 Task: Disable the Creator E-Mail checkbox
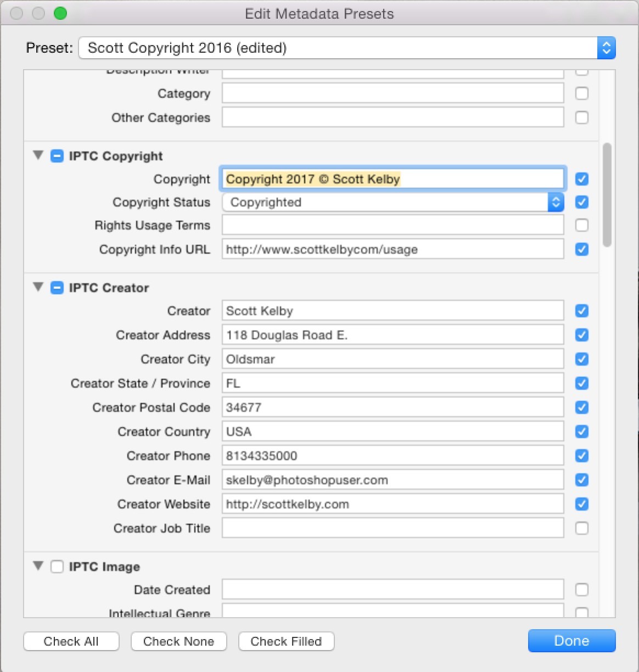click(581, 479)
